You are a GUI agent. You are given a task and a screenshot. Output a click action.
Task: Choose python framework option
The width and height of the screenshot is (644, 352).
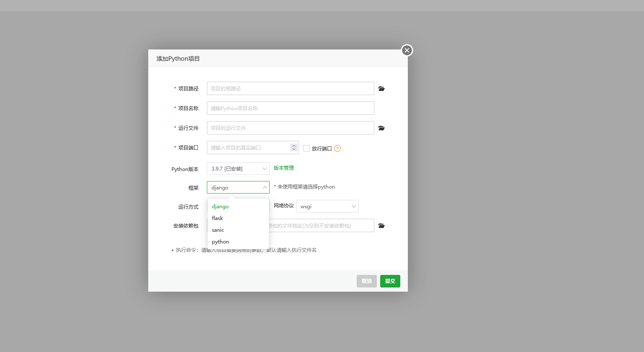pos(238,242)
